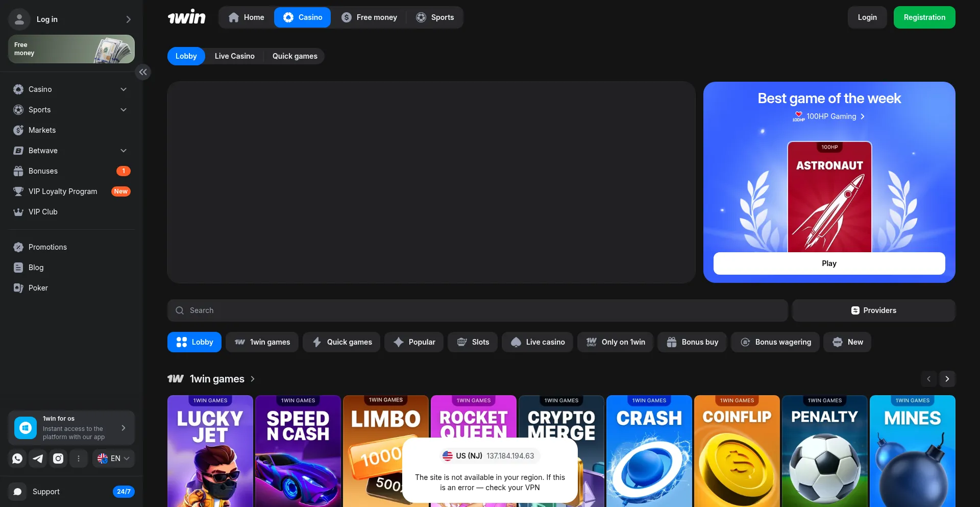Viewport: 980px width, 507px height.
Task: Open the Providers list
Action: coord(874,310)
